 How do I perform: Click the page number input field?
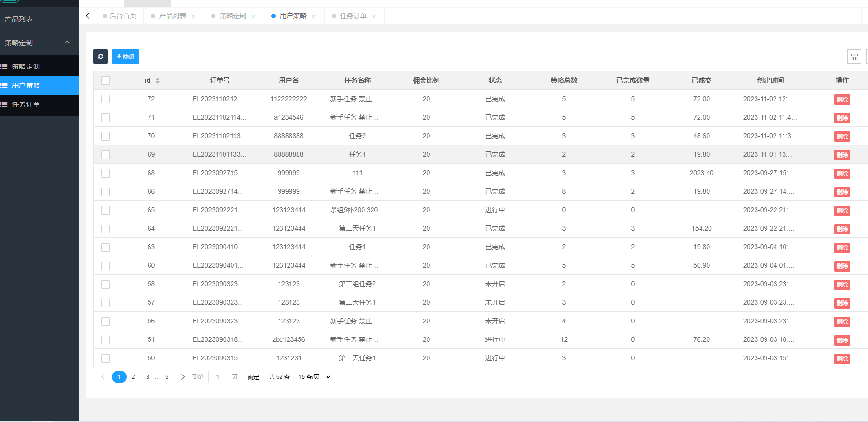218,377
